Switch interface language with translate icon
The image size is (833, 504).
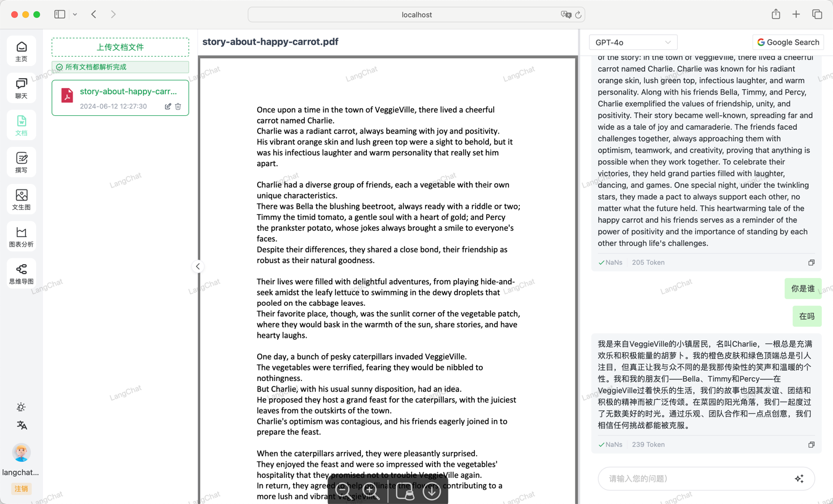pyautogui.click(x=22, y=425)
